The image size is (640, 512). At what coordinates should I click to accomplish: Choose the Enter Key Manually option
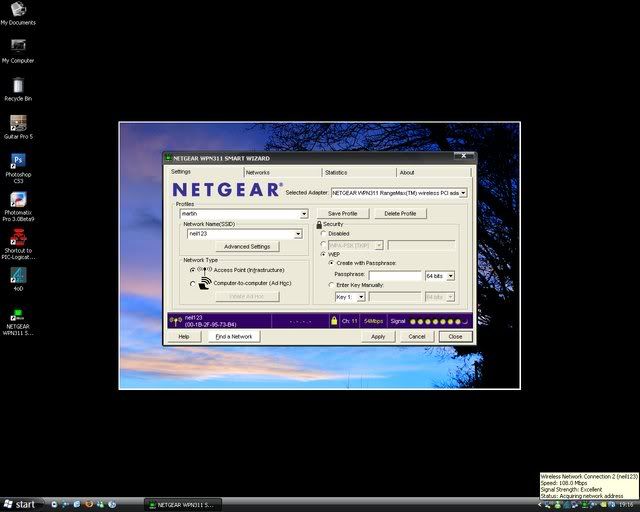click(x=332, y=285)
